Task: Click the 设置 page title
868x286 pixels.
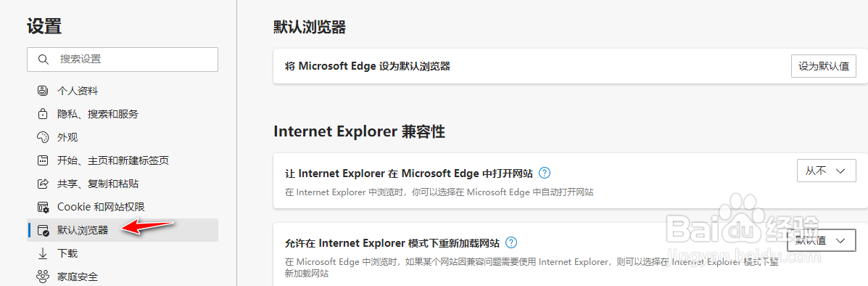Action: tap(44, 26)
